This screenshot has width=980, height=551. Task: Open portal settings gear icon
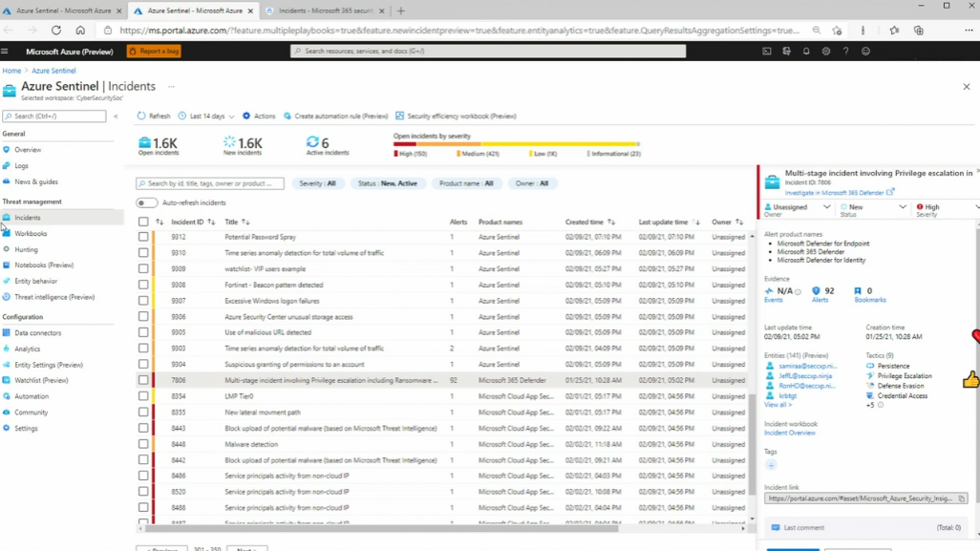(825, 52)
